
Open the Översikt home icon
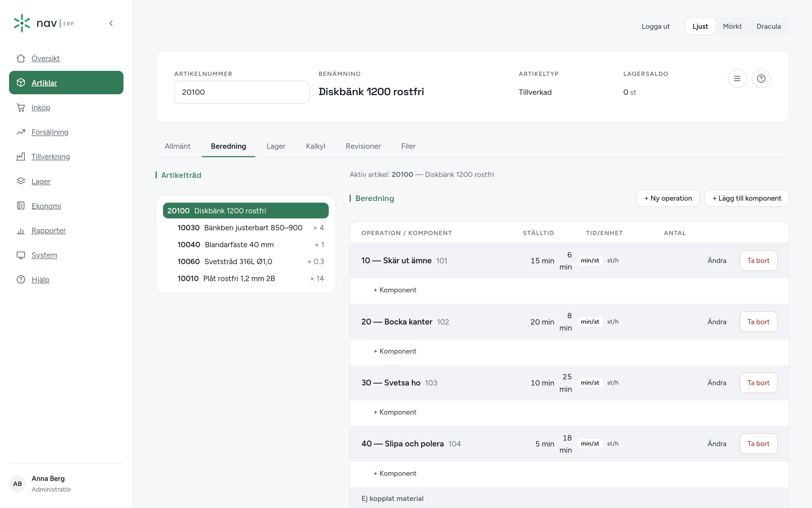(21, 58)
